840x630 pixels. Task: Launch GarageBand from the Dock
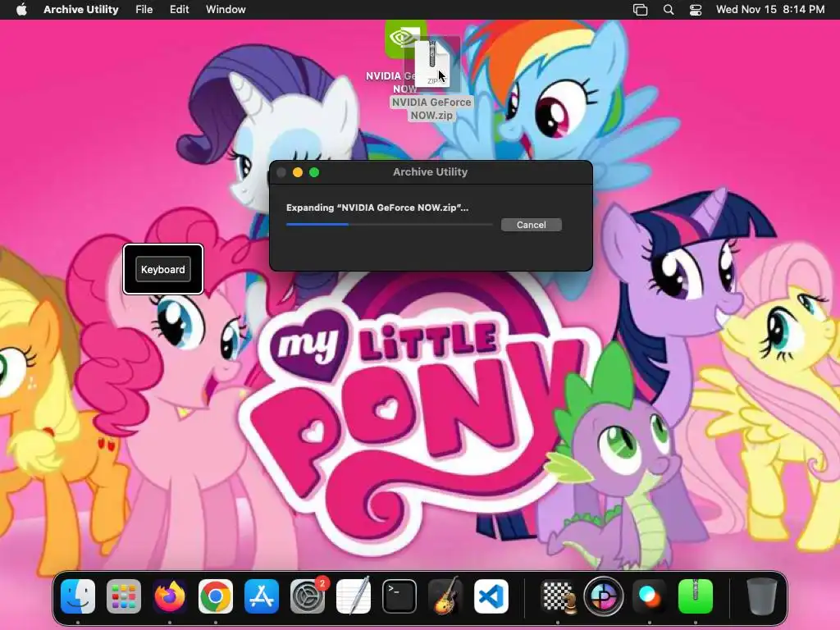445,596
